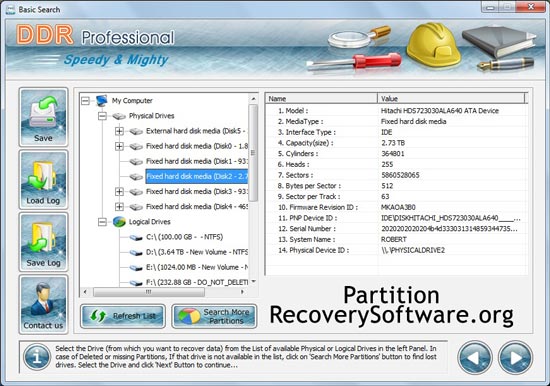
Task: Click the '11. PNP Device ID :' row label
Action: [308, 218]
